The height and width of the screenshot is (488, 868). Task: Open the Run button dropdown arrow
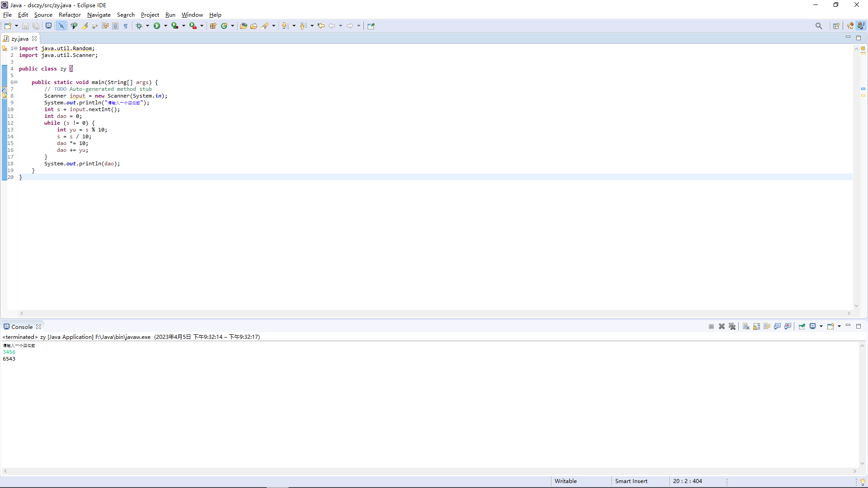pos(165,26)
